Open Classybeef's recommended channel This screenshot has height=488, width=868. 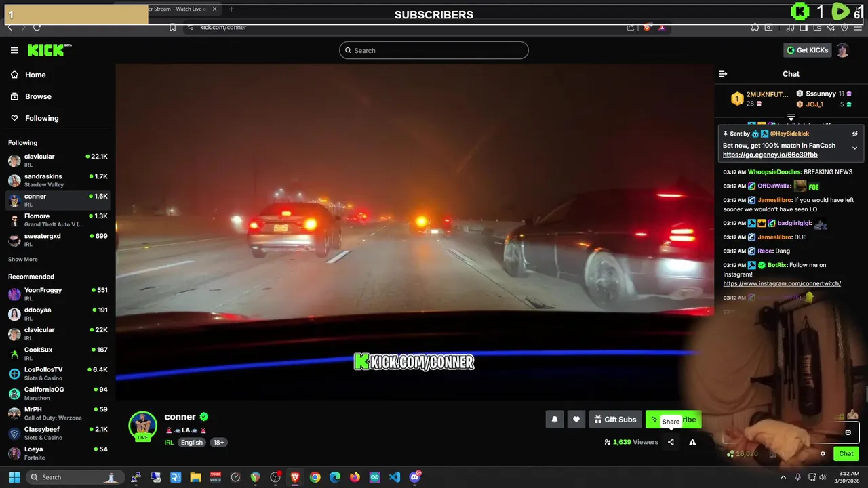point(58,432)
